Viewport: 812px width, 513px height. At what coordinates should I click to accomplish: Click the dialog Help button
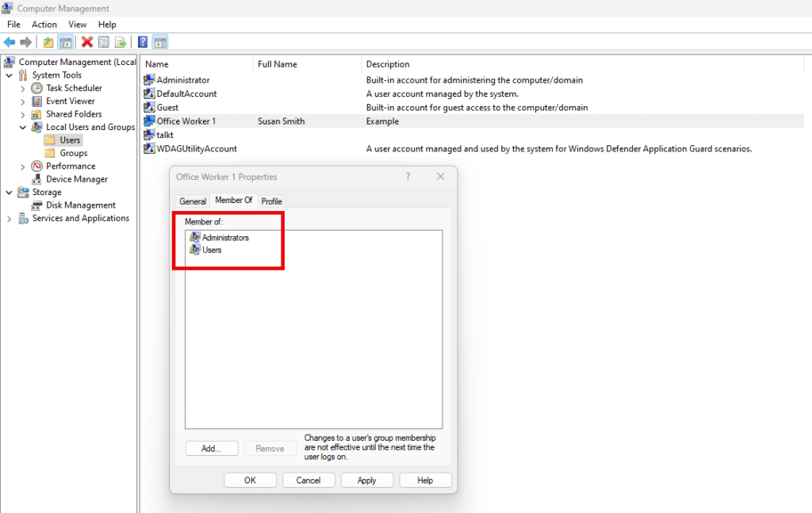(x=425, y=480)
